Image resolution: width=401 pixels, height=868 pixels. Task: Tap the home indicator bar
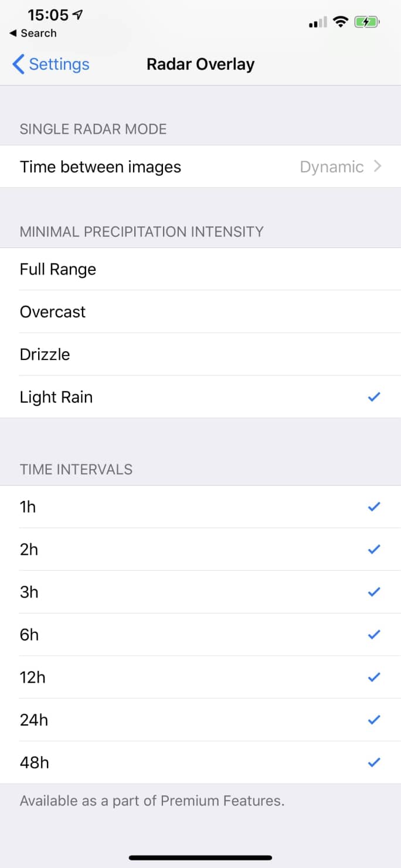click(x=200, y=857)
